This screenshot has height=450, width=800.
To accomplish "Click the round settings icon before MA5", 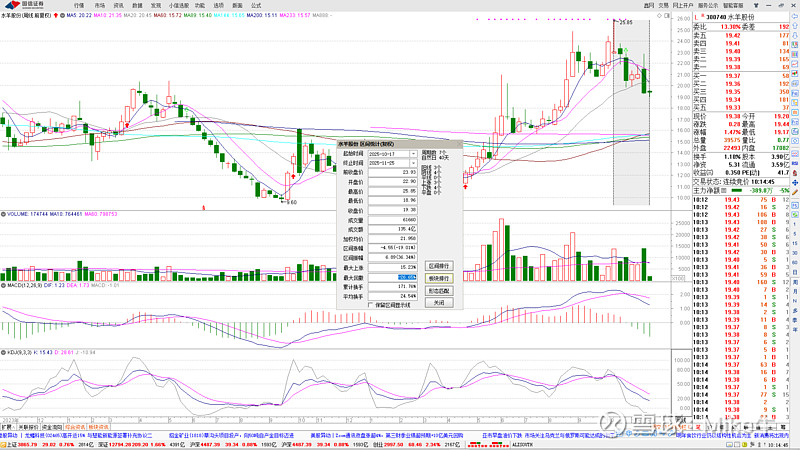I will click(62, 15).
